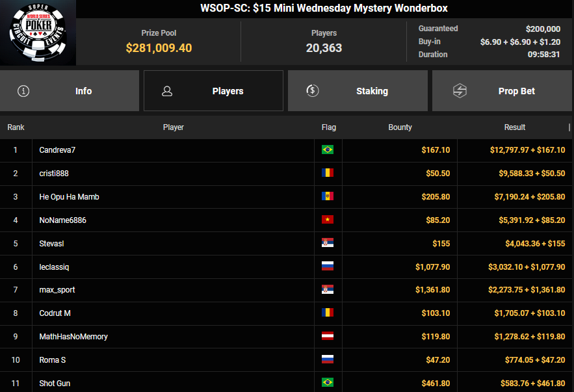Click the Info circle icon
This screenshot has width=574, height=392.
[24, 91]
